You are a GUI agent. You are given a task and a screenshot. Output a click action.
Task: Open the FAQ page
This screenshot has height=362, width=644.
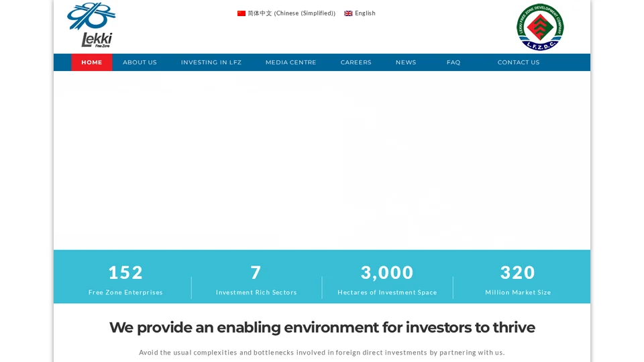click(453, 62)
